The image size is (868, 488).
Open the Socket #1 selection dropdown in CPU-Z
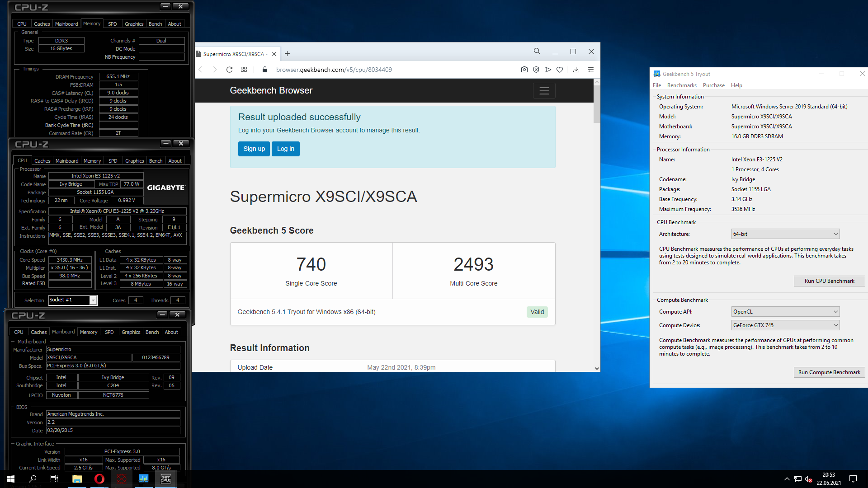pyautogui.click(x=73, y=300)
